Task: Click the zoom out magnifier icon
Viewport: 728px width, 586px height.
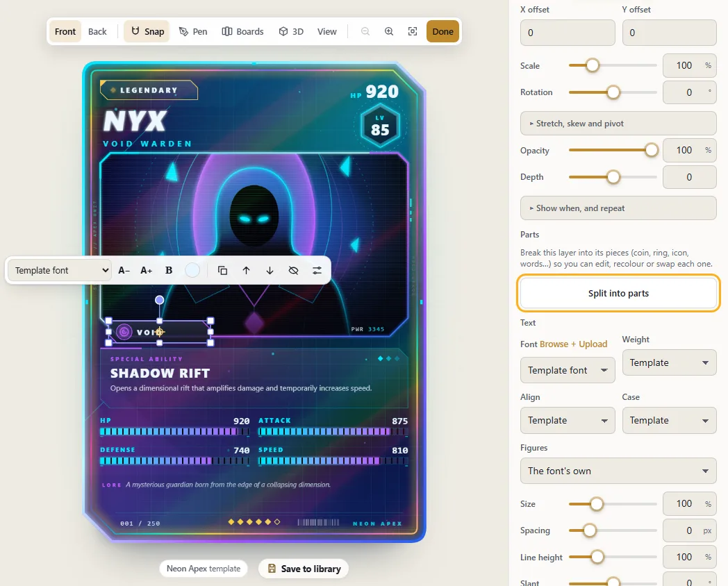Action: pyautogui.click(x=365, y=31)
